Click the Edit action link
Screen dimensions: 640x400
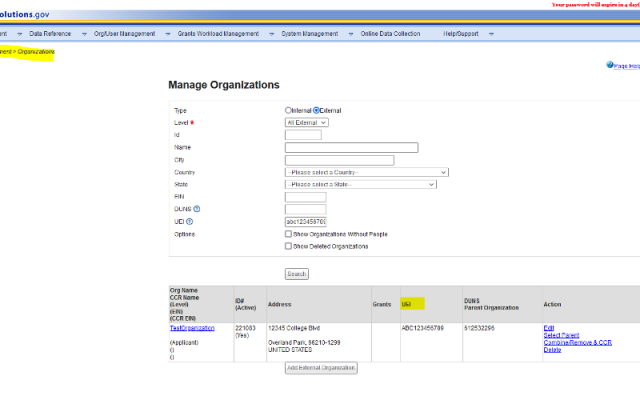click(548, 327)
